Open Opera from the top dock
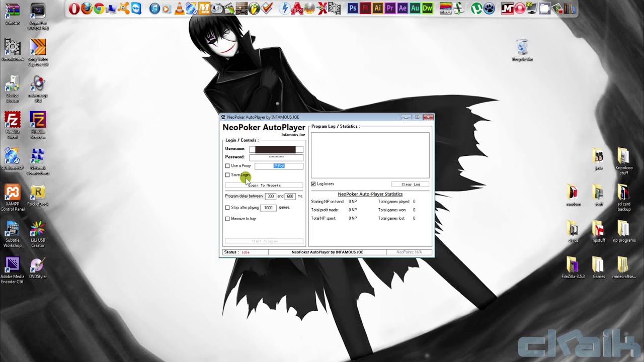This screenshot has height=362, width=644. (74, 8)
